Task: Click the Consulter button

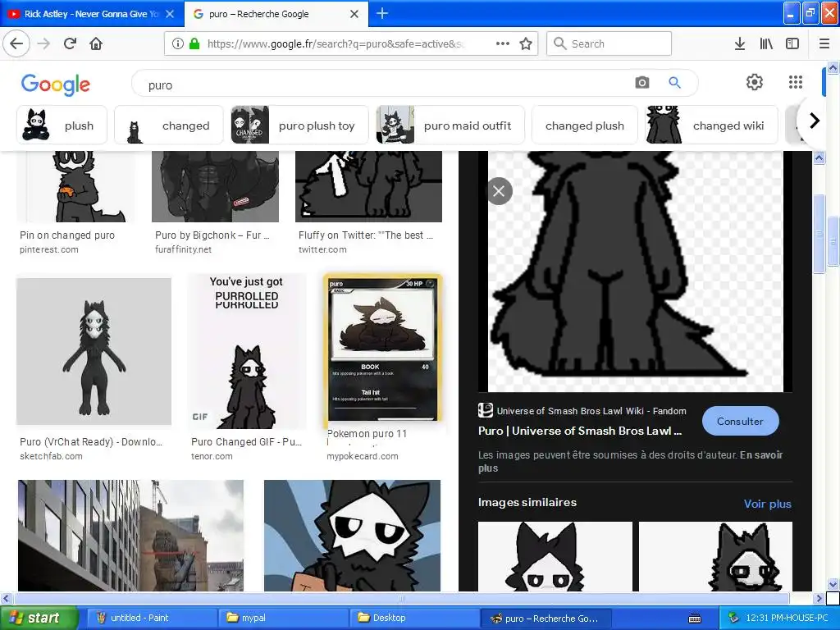Action: 740,421
